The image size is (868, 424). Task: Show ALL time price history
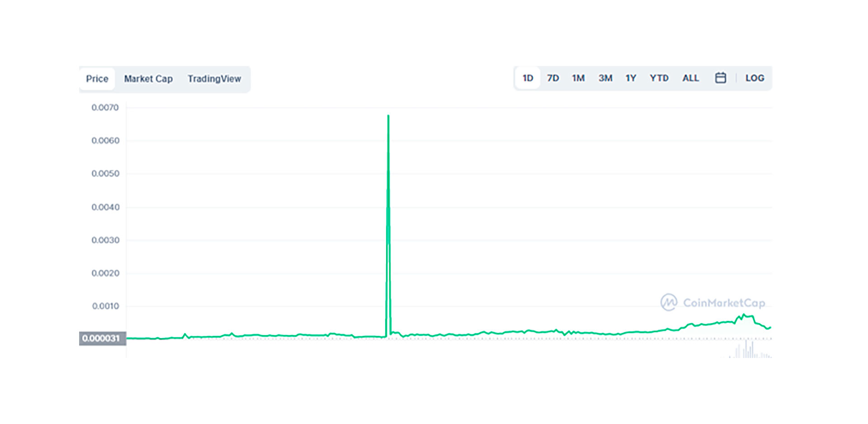[690, 78]
